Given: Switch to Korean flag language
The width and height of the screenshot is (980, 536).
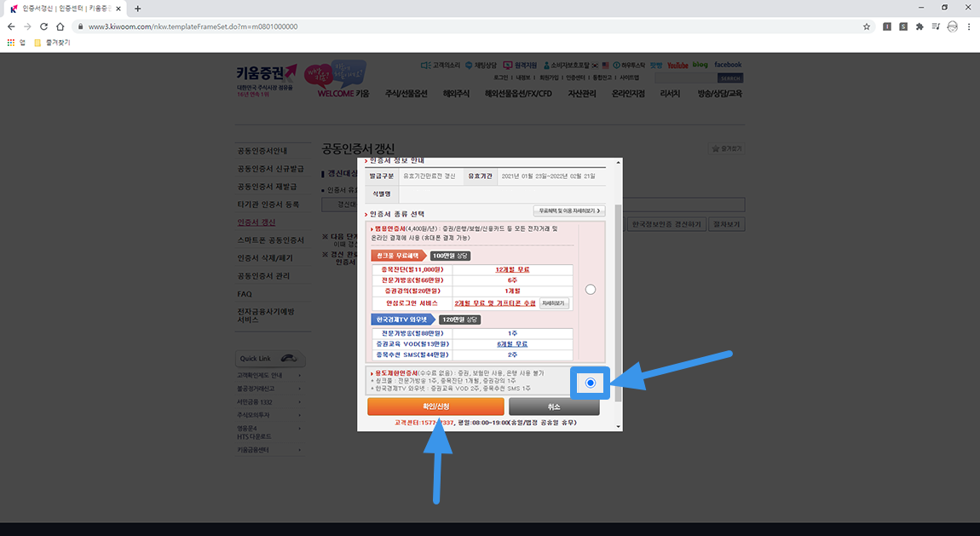Looking at the screenshot, I should click(x=595, y=65).
